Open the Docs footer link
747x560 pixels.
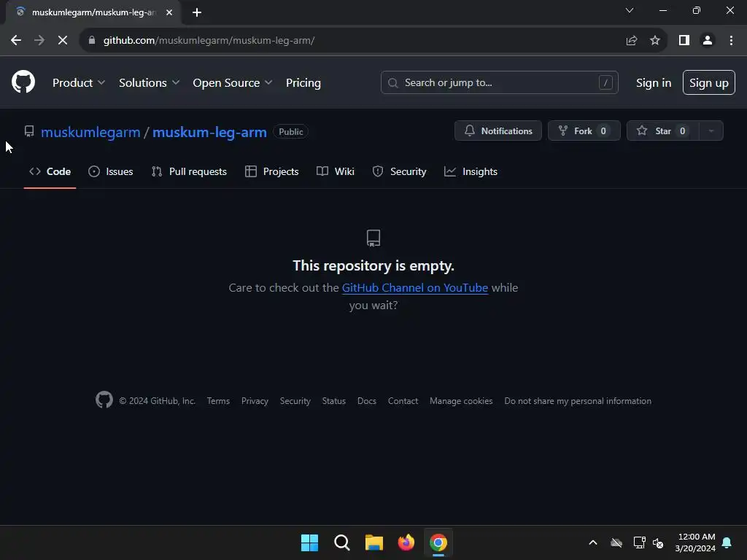coord(367,401)
